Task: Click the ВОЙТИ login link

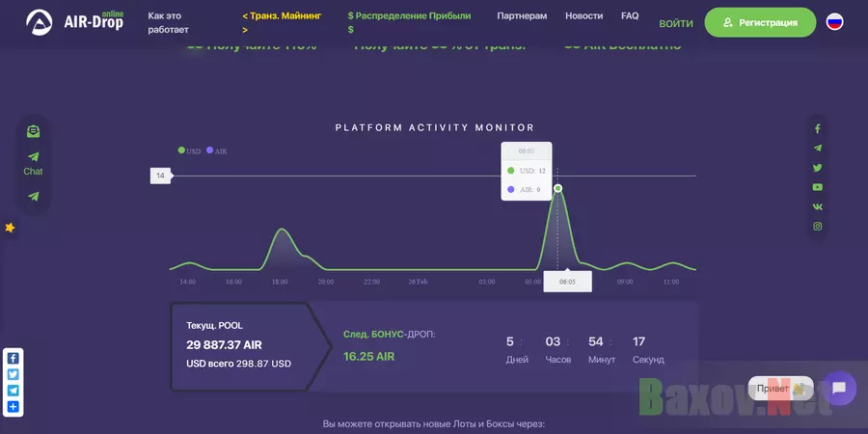Action: pyautogui.click(x=676, y=23)
